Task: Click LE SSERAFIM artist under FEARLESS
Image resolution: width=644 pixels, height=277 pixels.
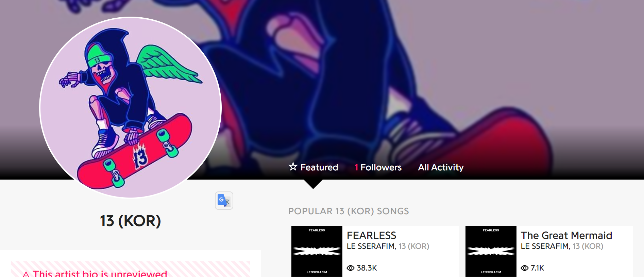Action: [371, 246]
